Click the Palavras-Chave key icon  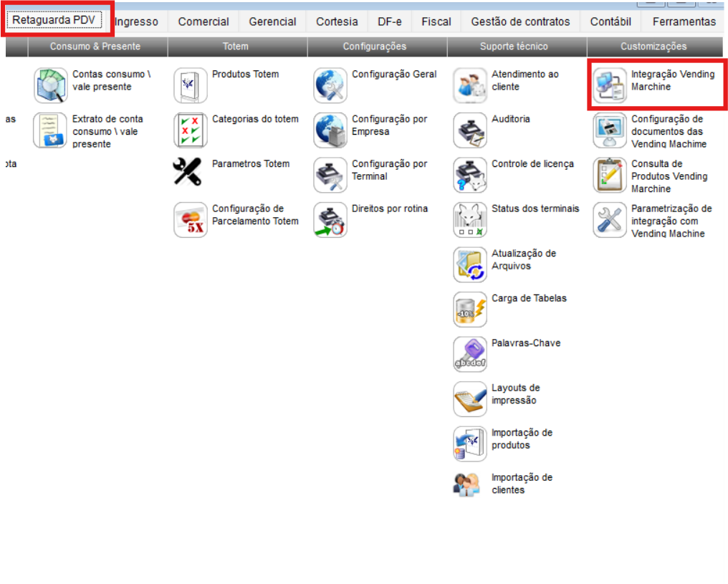(x=470, y=354)
